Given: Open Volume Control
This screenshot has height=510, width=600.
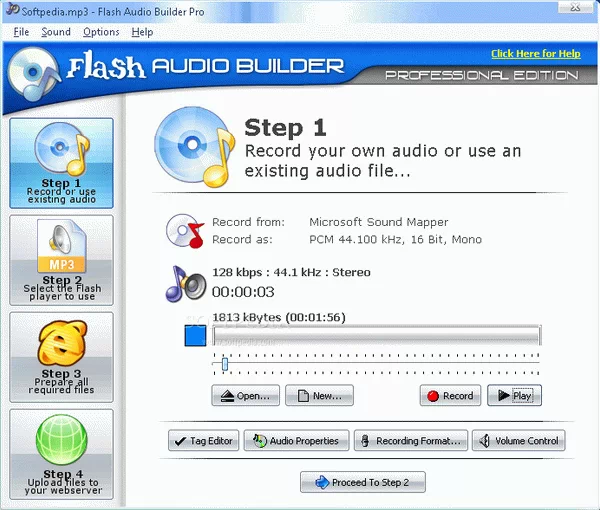Looking at the screenshot, I should coord(518,440).
